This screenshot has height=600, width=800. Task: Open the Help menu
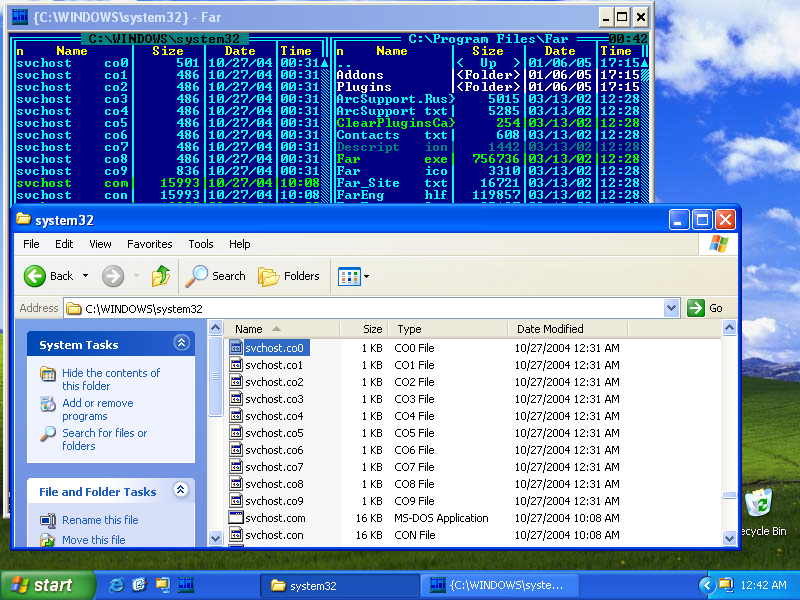click(x=239, y=244)
